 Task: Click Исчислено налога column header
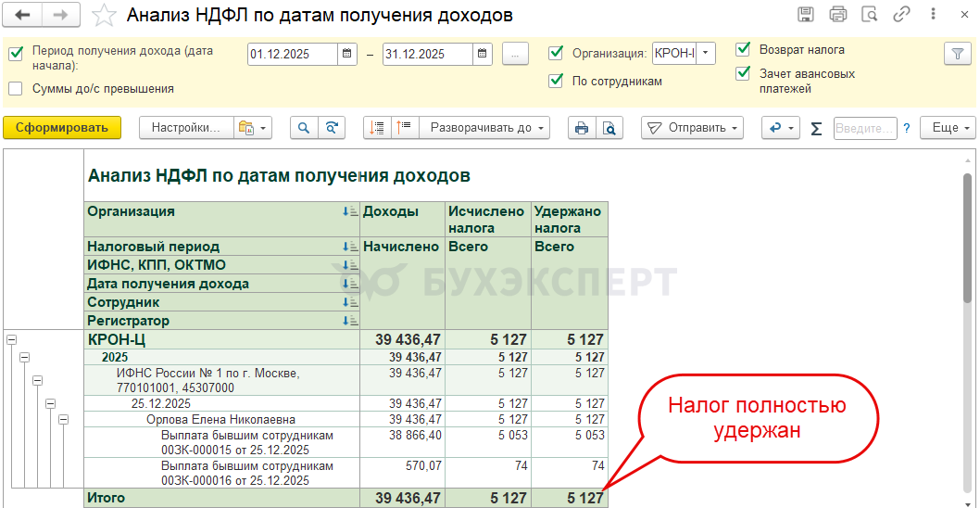coord(487,219)
